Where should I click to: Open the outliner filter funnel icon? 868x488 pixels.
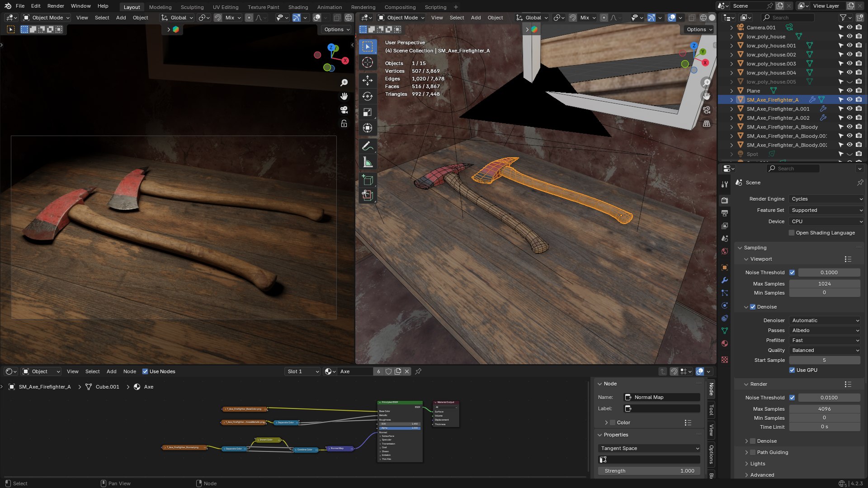click(843, 18)
